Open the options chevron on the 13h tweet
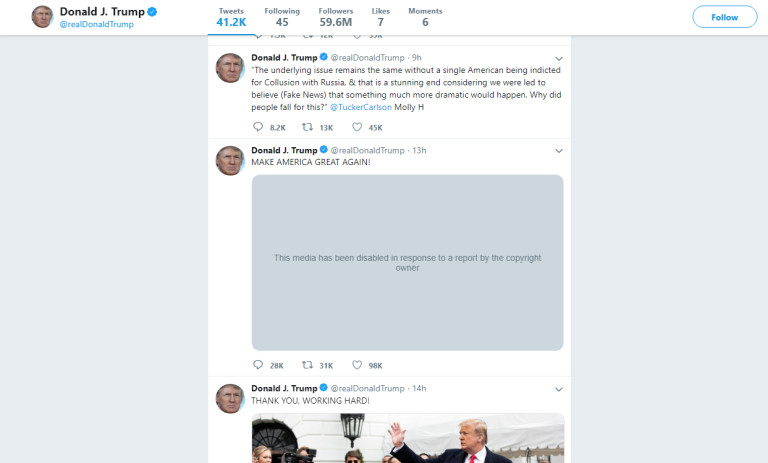The image size is (768, 463). [558, 151]
